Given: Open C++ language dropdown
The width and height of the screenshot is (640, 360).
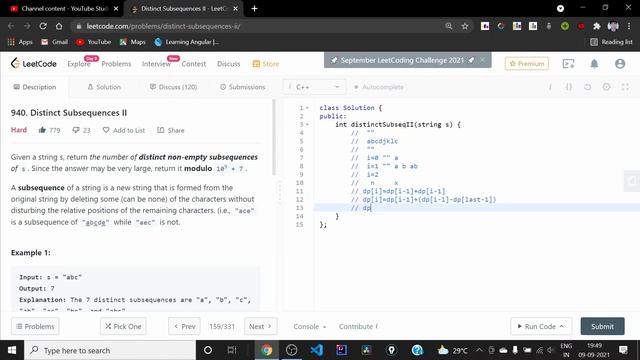Looking at the screenshot, I should coord(314,87).
